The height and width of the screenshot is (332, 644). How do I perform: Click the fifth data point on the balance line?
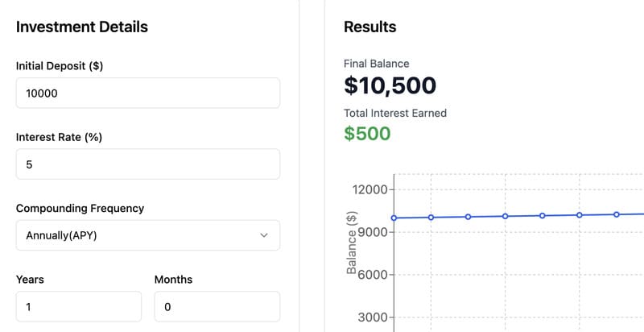point(543,216)
